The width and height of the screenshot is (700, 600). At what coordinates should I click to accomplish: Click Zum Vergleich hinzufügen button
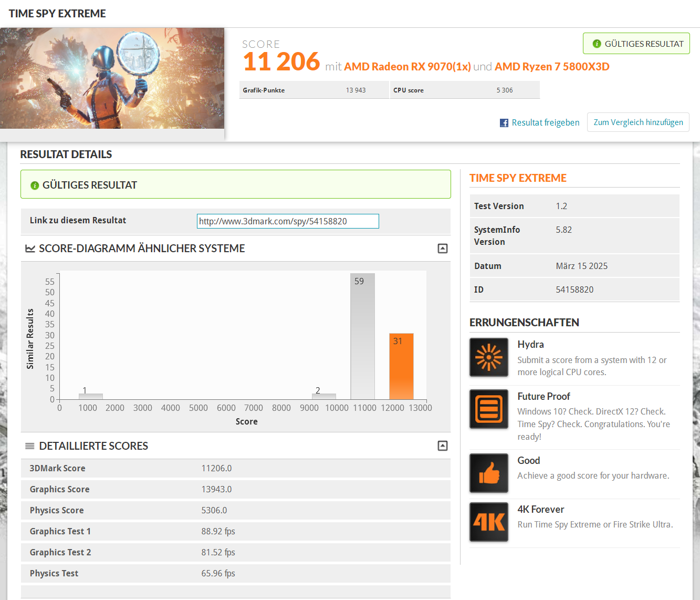click(638, 122)
